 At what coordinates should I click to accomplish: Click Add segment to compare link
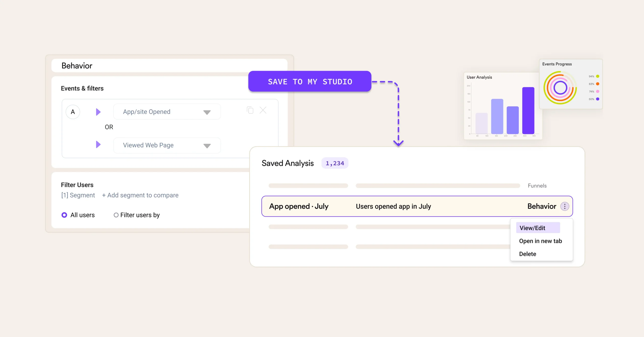pos(140,195)
